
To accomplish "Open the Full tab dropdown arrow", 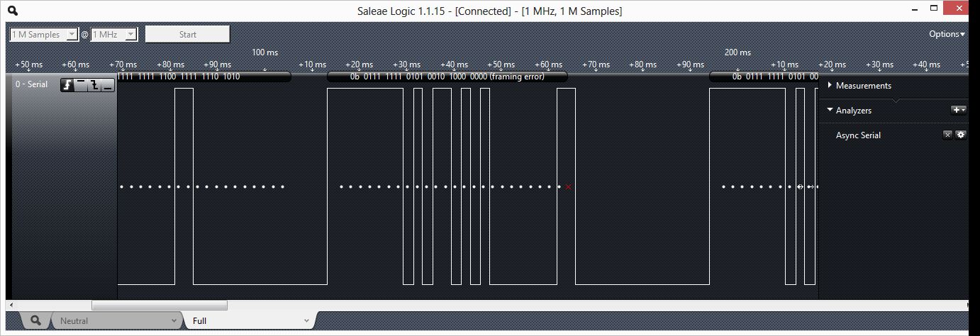I will click(306, 321).
